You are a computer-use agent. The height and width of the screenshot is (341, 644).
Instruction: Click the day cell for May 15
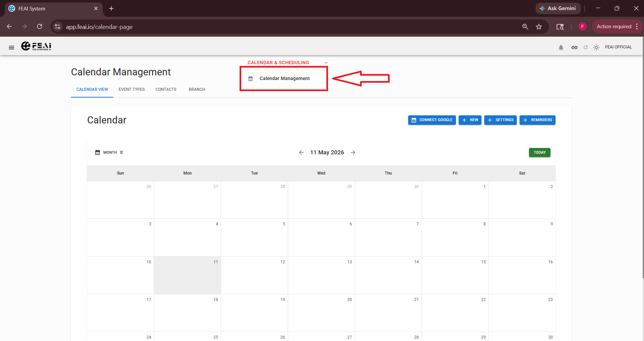click(x=455, y=275)
